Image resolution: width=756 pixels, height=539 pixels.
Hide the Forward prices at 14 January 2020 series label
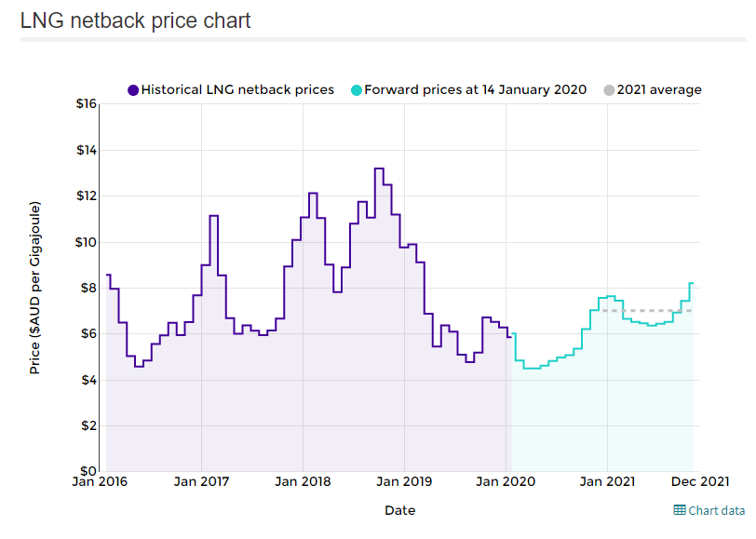(475, 90)
